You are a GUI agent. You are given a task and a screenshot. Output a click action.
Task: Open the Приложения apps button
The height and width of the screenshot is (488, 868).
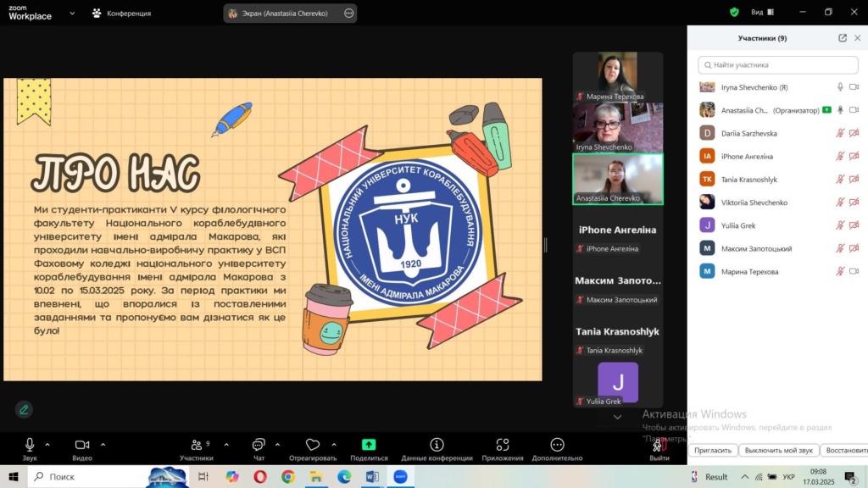(502, 449)
